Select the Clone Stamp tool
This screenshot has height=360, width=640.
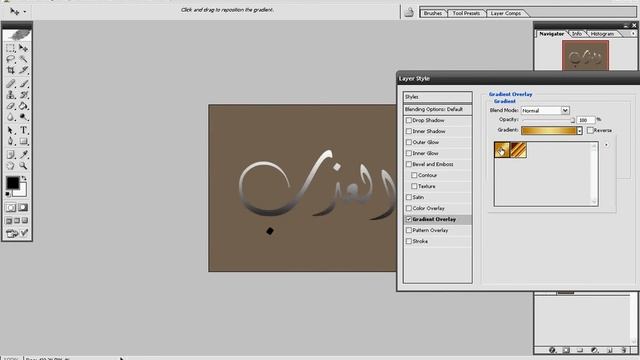[x=11, y=95]
